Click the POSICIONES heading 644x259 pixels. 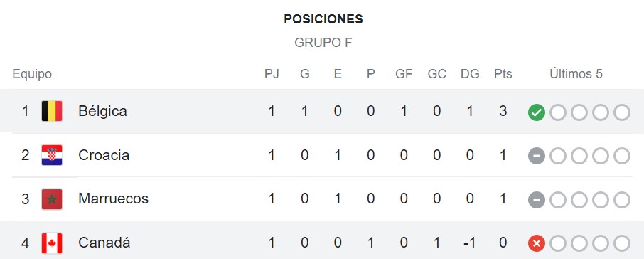(323, 19)
